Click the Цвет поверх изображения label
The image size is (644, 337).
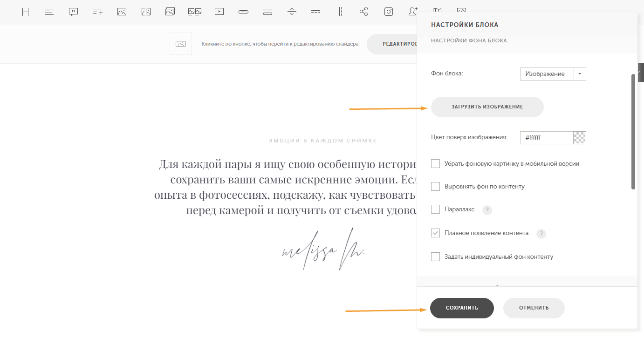(469, 137)
